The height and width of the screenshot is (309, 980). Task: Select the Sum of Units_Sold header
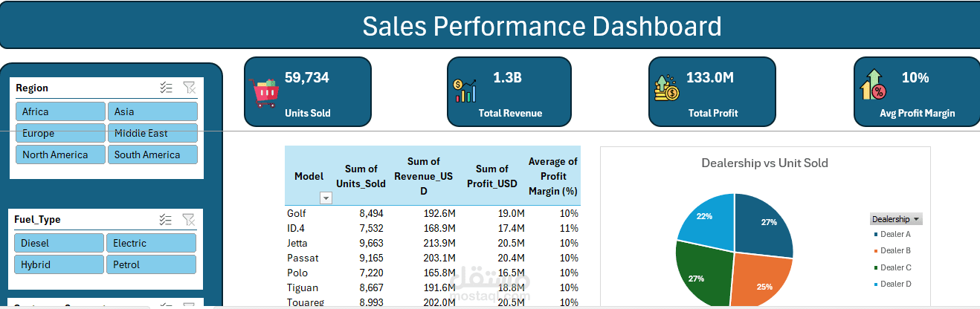click(x=361, y=176)
